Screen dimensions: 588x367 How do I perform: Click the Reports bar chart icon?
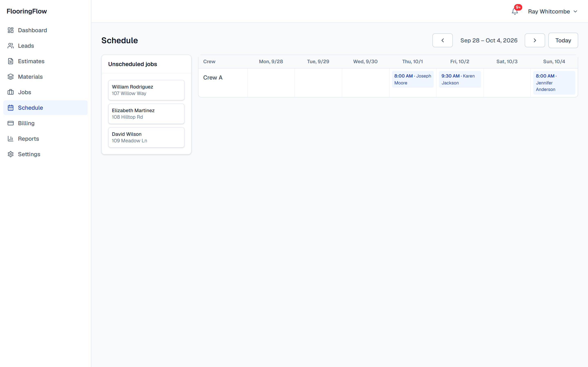click(x=10, y=139)
